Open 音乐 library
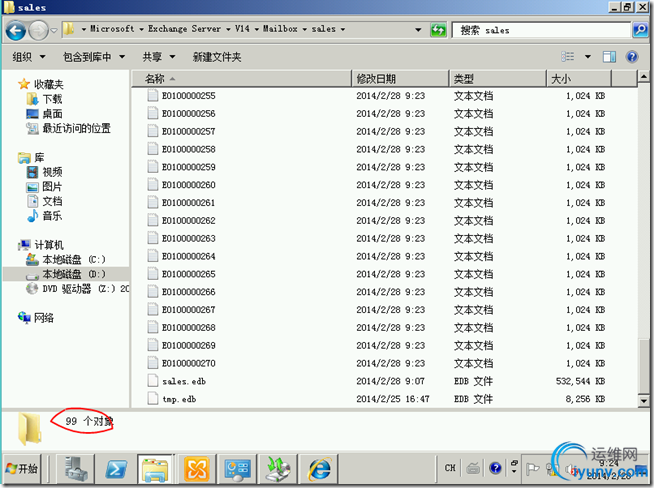 coord(52,216)
